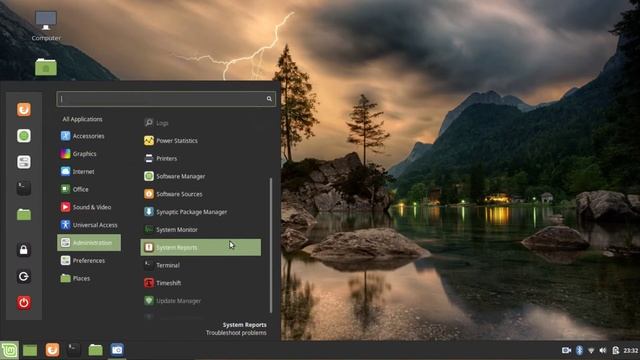Screen dimensions: 640x360
Task: Launch Synaptic Package Manager
Action: point(201,212)
